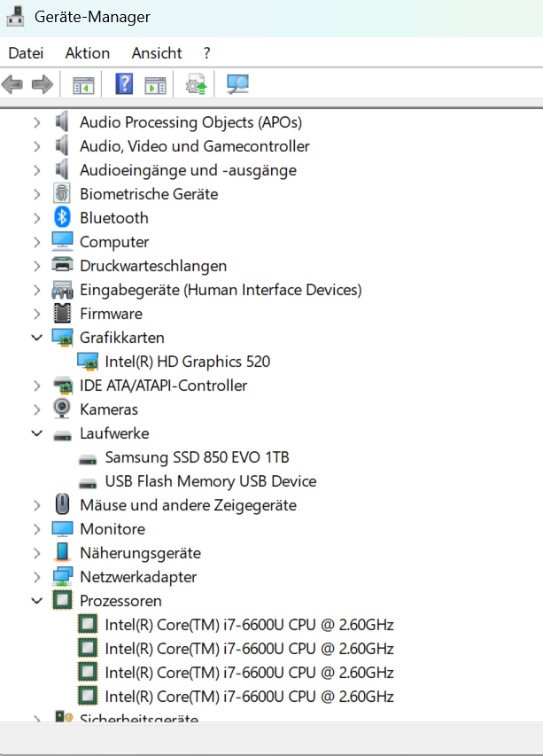Click the drive icon of Samsung SSD 850 EVO

(87, 459)
